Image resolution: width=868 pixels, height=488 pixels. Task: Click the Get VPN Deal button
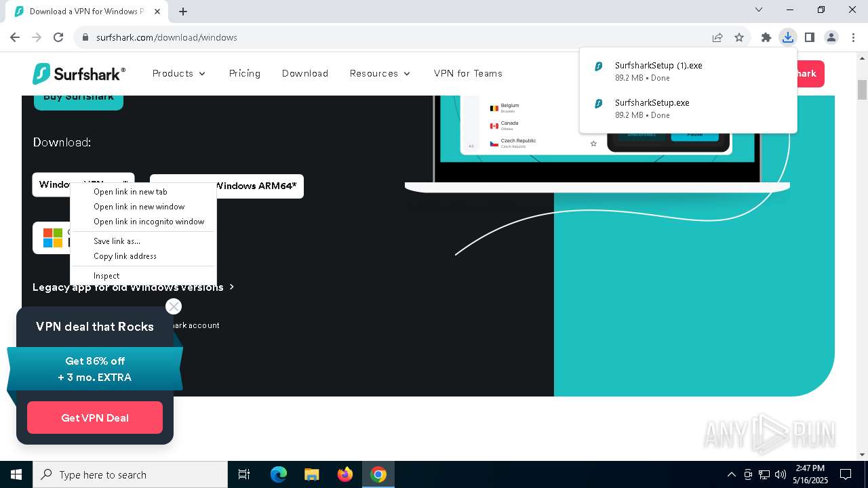pos(95,418)
